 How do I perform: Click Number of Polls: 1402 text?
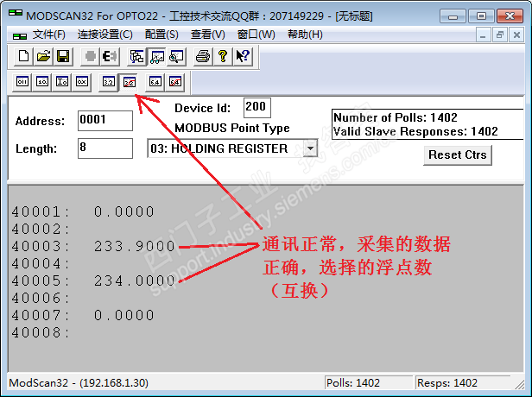pos(396,117)
